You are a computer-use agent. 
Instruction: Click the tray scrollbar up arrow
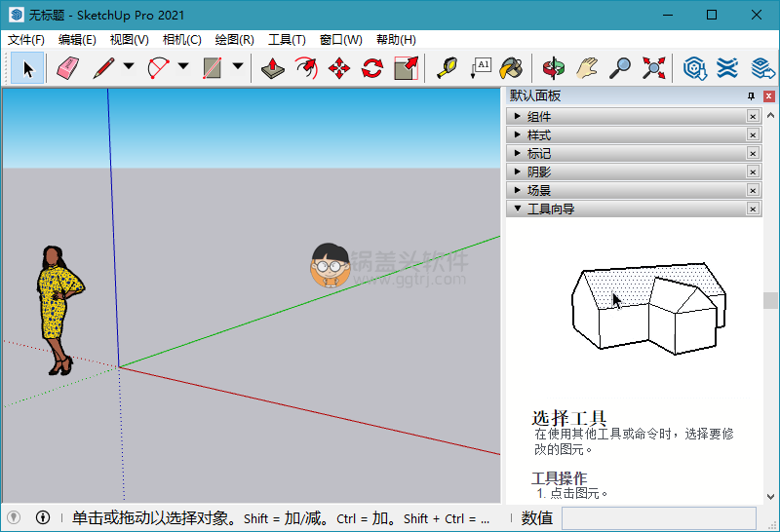pyautogui.click(x=771, y=115)
